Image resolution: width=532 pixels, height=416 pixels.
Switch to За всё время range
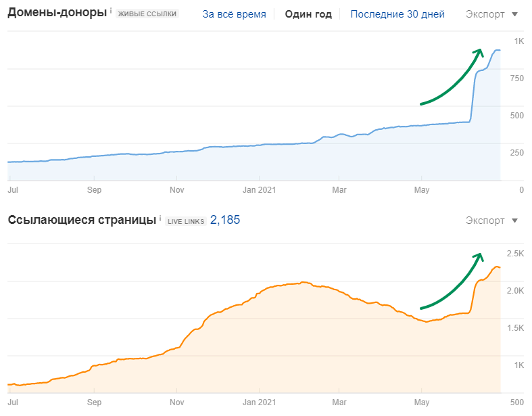(234, 14)
